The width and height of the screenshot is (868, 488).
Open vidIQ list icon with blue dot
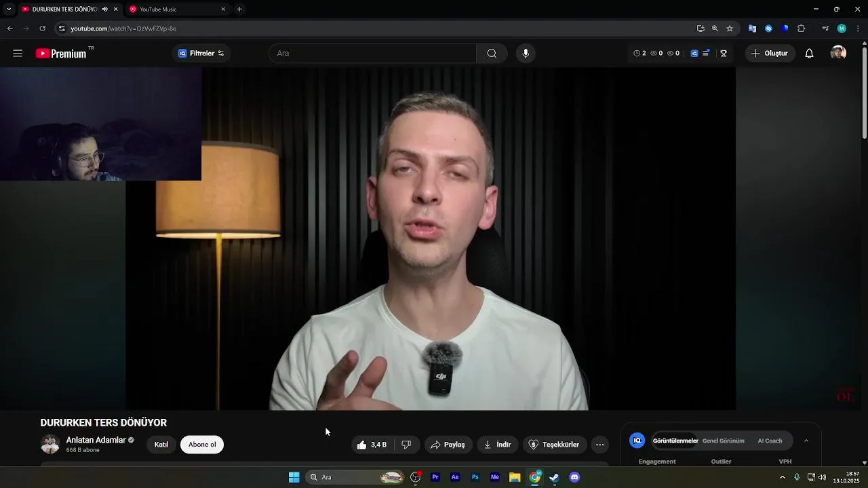706,53
